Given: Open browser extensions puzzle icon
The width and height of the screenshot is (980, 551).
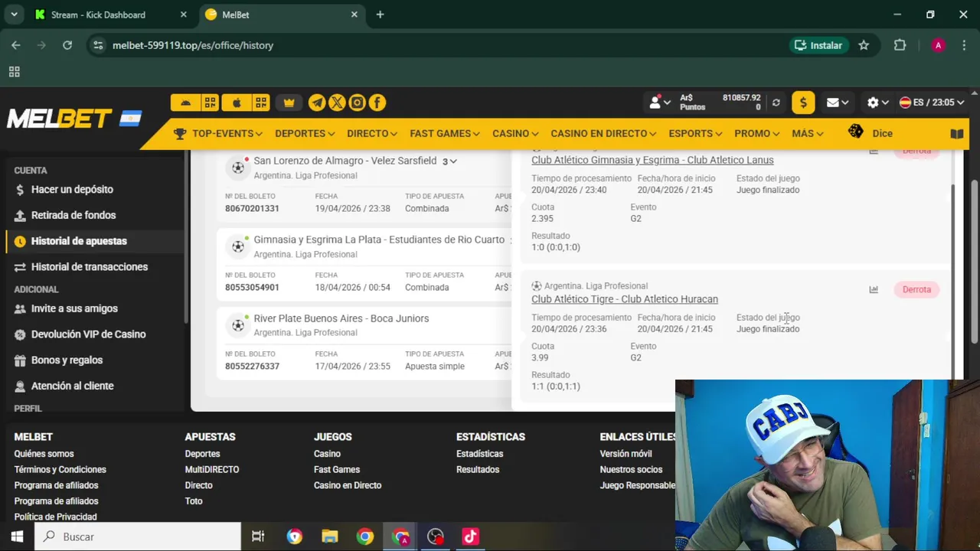Looking at the screenshot, I should click(x=900, y=45).
